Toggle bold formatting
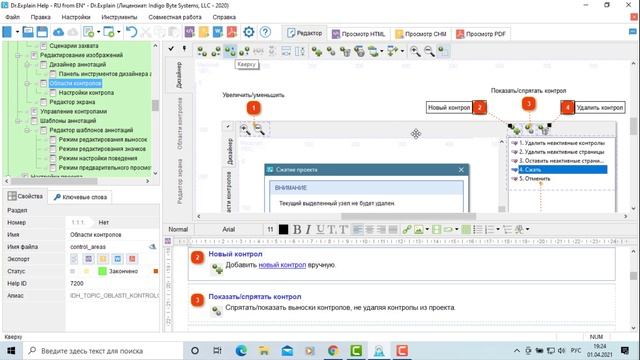640x360 pixels. 297,229
